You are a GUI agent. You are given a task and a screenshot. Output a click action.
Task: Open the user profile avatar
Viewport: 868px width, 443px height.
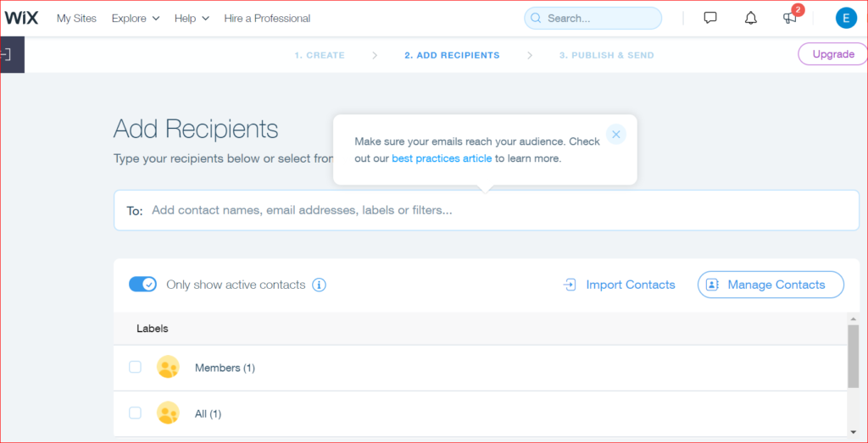(x=845, y=18)
